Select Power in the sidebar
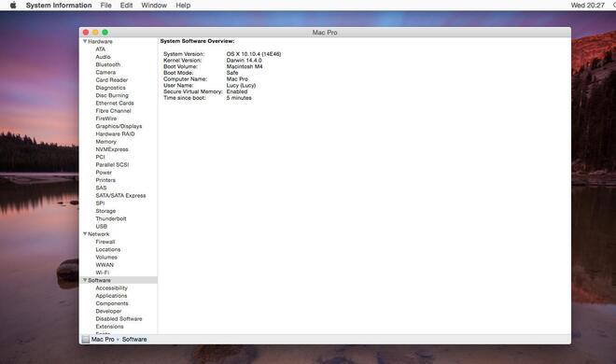Viewport: 616px width, 364px height. click(x=104, y=172)
